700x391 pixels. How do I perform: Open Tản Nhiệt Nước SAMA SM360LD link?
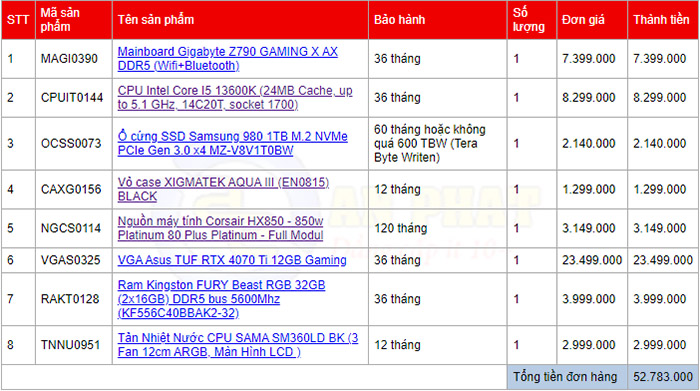[238, 345]
